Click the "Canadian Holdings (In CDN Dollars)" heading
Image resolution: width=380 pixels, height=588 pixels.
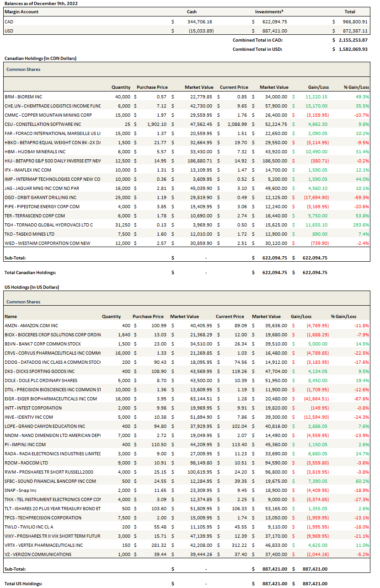[x=40, y=59]
